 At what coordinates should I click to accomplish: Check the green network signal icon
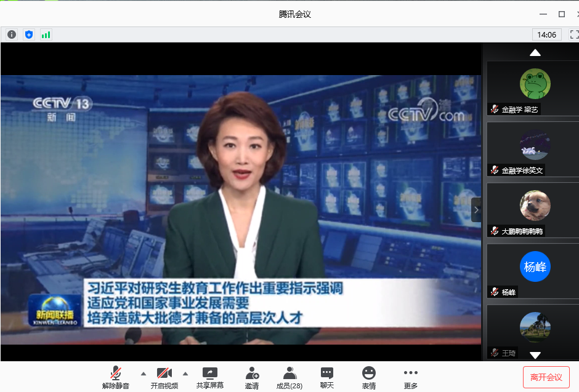click(46, 34)
